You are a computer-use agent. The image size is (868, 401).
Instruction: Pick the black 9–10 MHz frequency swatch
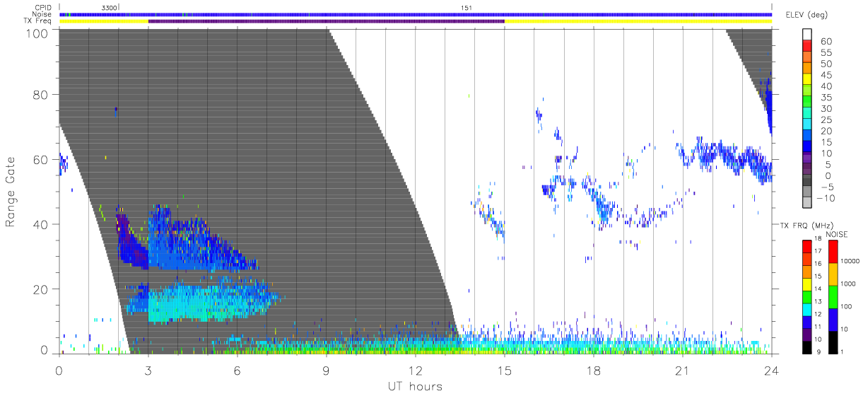(808, 347)
